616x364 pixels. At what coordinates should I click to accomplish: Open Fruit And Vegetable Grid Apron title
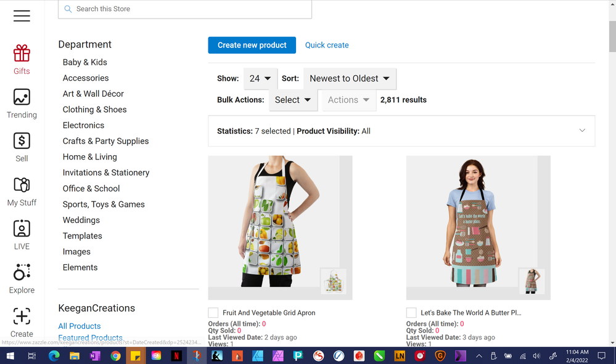click(269, 313)
